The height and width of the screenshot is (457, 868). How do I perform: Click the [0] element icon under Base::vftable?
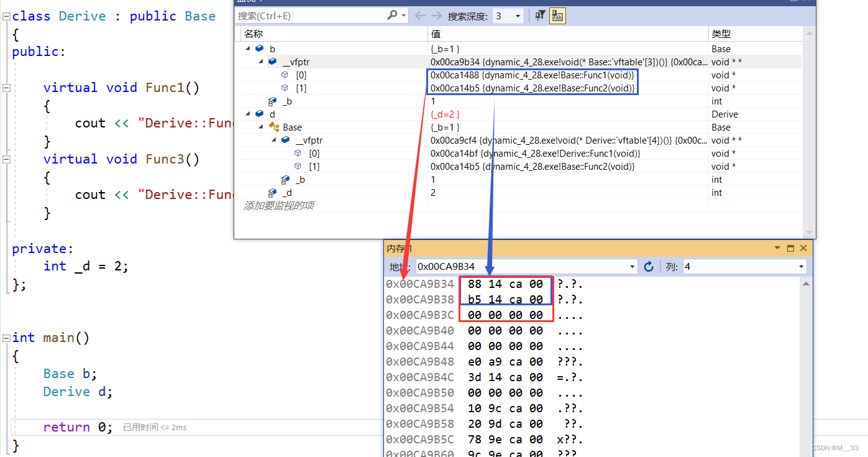pyautogui.click(x=285, y=75)
